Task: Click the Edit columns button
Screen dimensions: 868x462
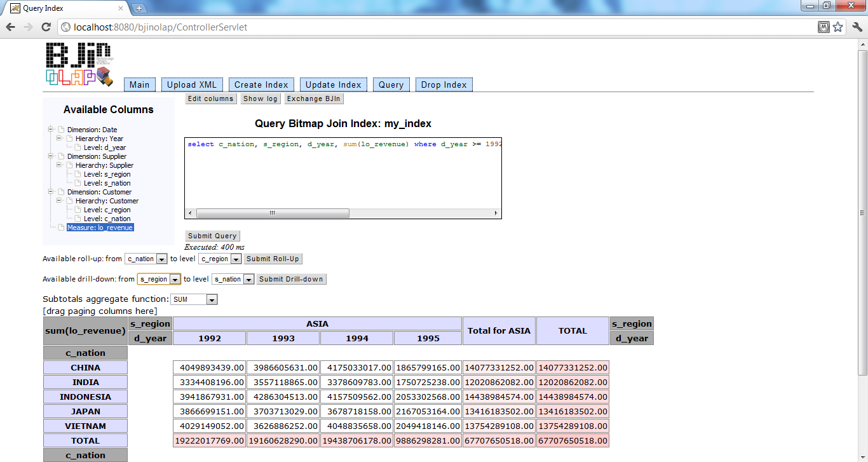Action: (x=210, y=99)
